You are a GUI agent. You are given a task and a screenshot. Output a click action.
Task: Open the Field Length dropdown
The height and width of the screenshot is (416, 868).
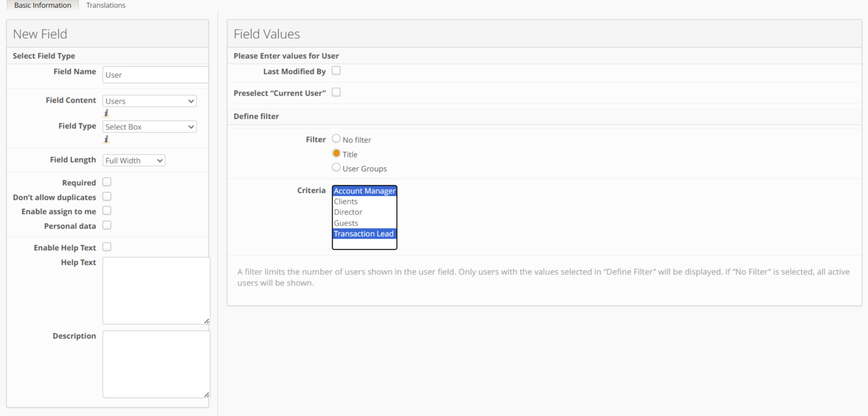tap(134, 161)
